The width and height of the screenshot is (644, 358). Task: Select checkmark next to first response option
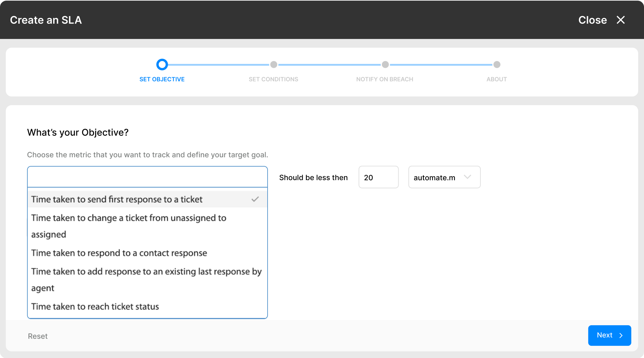(255, 199)
